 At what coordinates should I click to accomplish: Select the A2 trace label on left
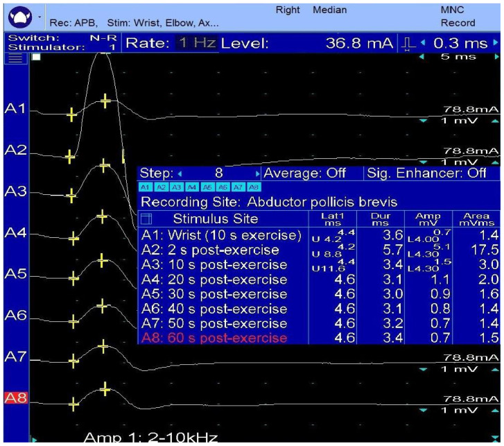coord(15,150)
